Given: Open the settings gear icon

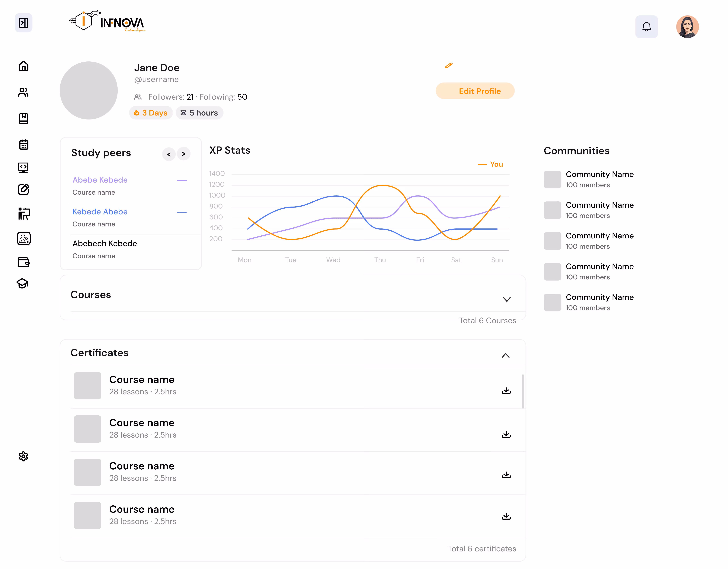Looking at the screenshot, I should click(x=23, y=456).
